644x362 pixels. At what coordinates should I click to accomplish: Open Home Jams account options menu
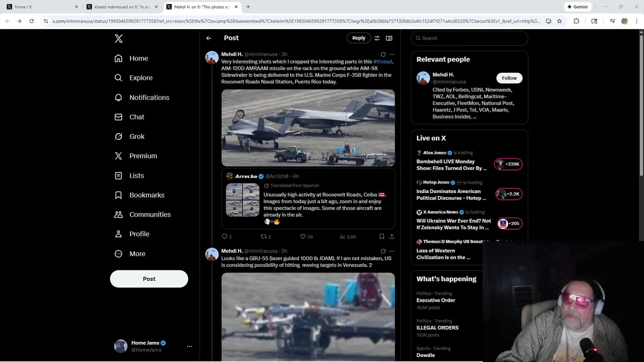pos(190,346)
